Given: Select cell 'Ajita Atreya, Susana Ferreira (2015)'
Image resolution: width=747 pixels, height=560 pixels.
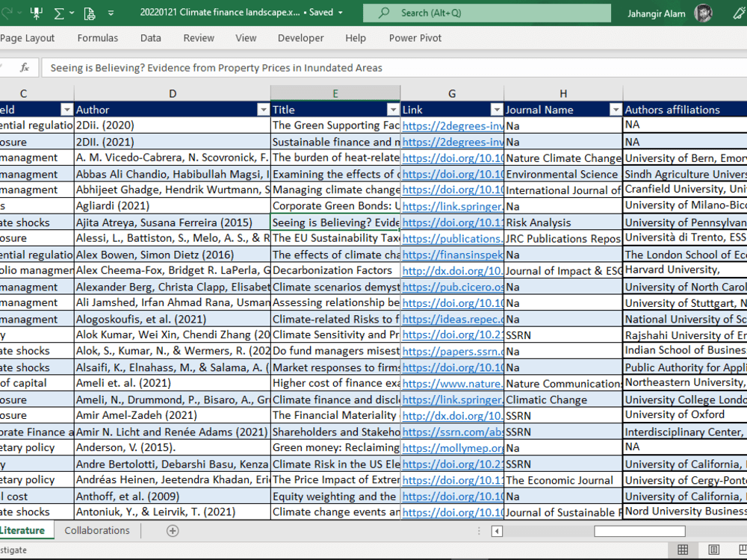Looking at the screenshot, I should 173,223.
